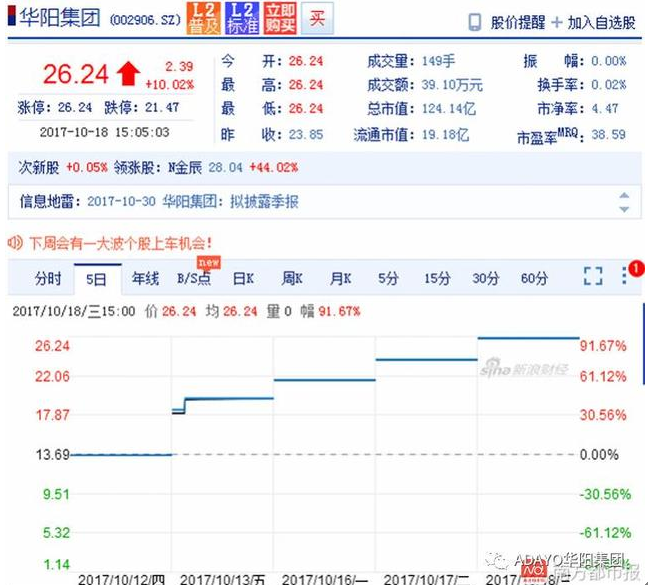Open the 股价提醒 phone icon
648x585 pixels.
(475, 22)
